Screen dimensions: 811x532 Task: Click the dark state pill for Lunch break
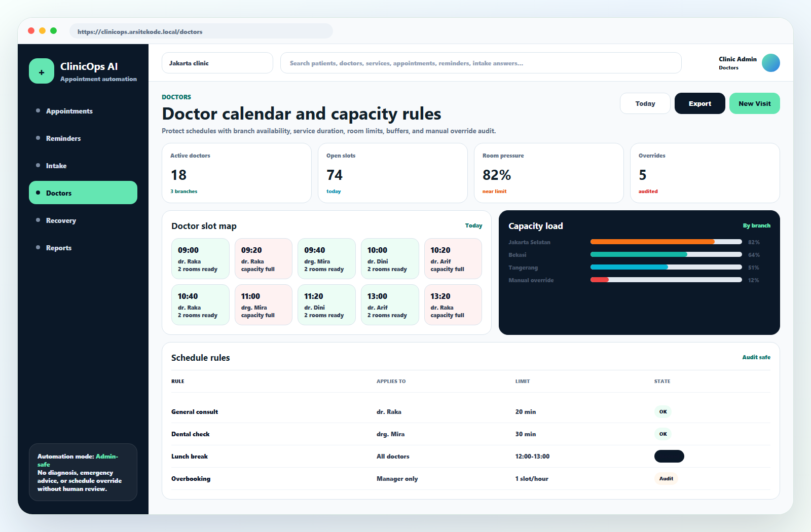(x=669, y=456)
